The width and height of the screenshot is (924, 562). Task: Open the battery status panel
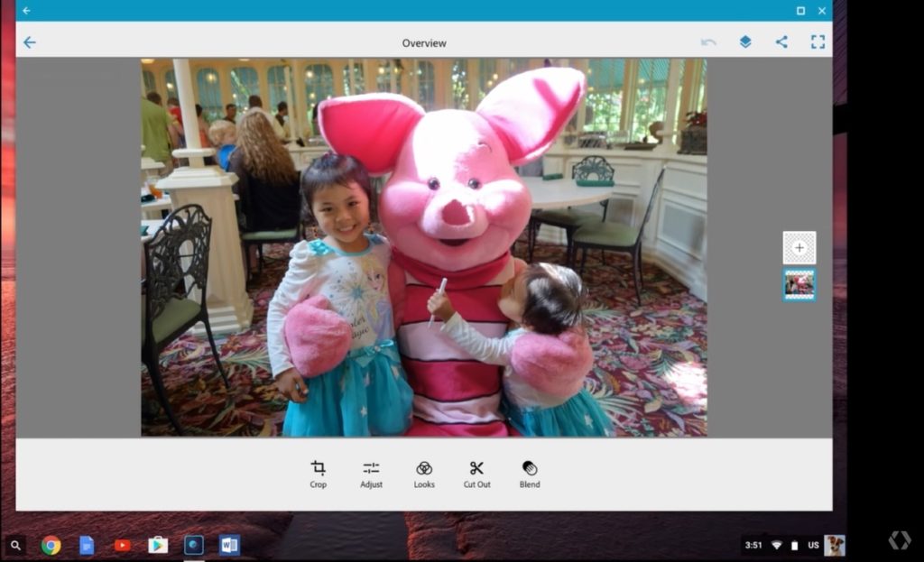(793, 544)
